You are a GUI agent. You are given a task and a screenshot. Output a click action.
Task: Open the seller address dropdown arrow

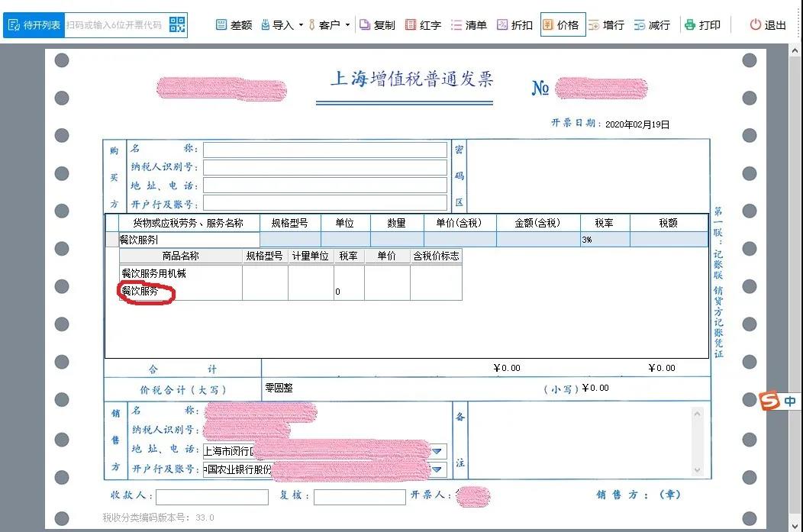(437, 451)
